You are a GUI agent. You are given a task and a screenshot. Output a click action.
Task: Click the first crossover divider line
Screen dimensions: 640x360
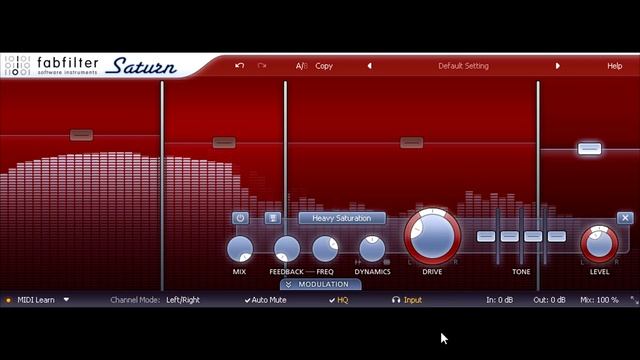coord(162,186)
